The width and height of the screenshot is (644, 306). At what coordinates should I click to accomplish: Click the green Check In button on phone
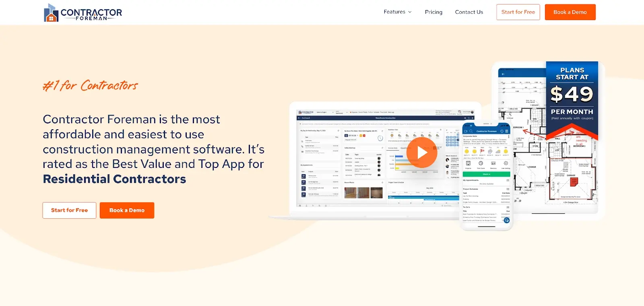click(x=486, y=174)
